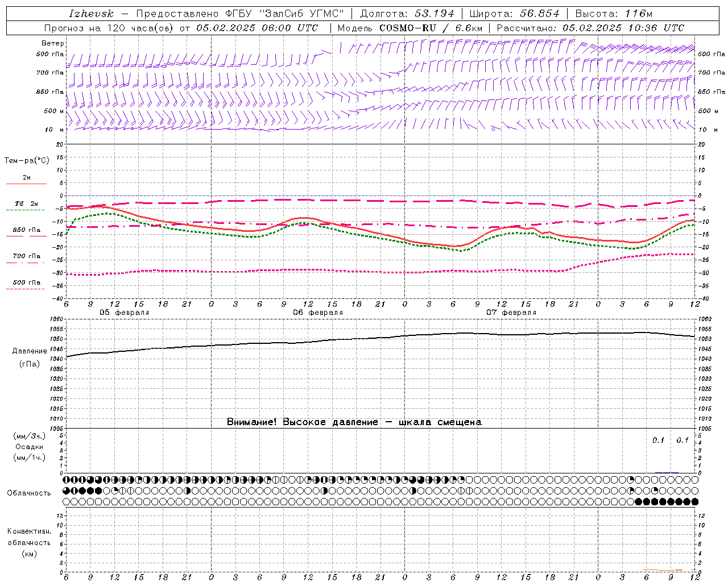Click the 'Облачность' cloud cover label

click(x=29, y=493)
